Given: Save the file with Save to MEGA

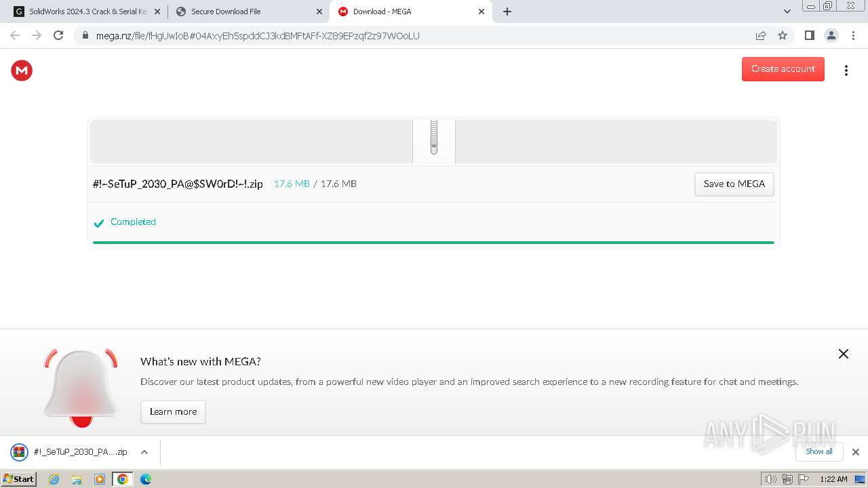Looking at the screenshot, I should (x=734, y=184).
